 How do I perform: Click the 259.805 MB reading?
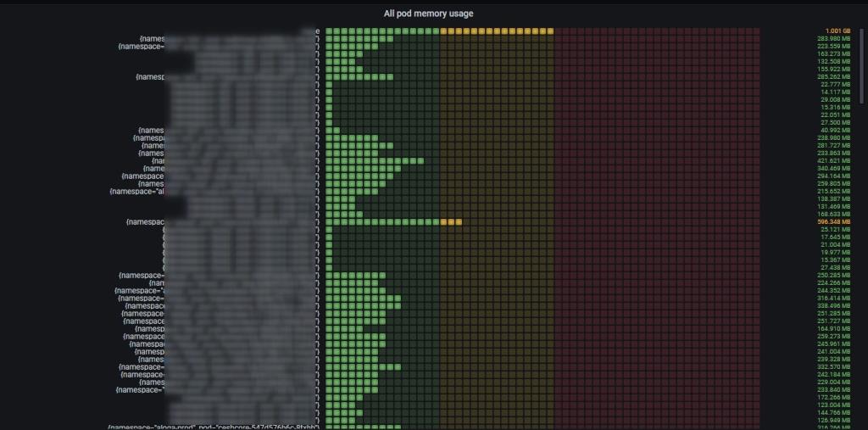[x=834, y=183]
